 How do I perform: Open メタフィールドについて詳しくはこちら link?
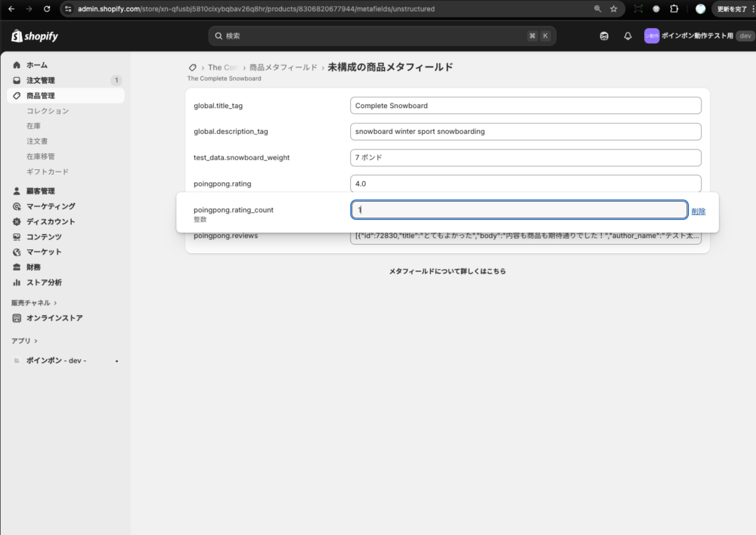[x=448, y=271]
